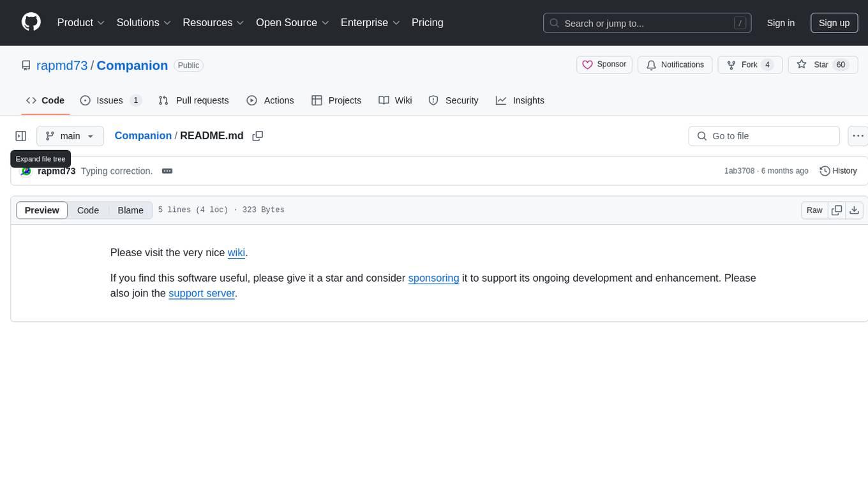Open the Raw file view
868x488 pixels.
814,210
